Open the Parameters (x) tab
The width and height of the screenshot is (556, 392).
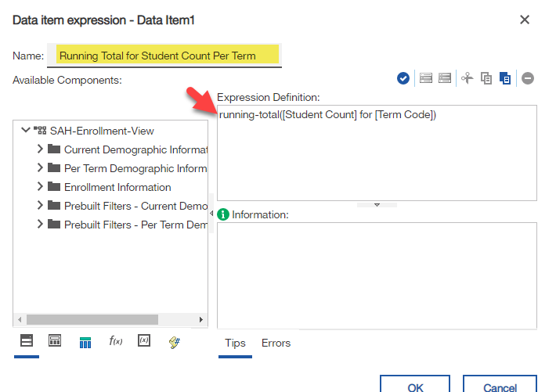(x=144, y=340)
